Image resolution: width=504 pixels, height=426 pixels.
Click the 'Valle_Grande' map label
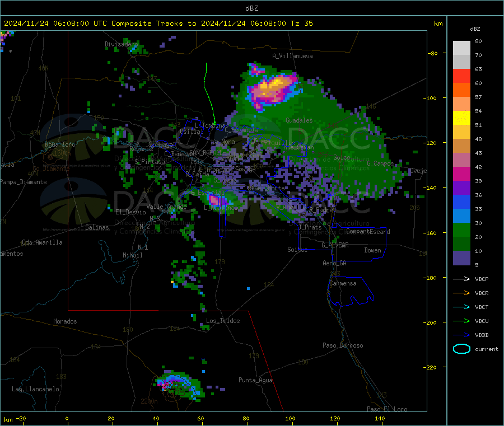tap(166, 207)
